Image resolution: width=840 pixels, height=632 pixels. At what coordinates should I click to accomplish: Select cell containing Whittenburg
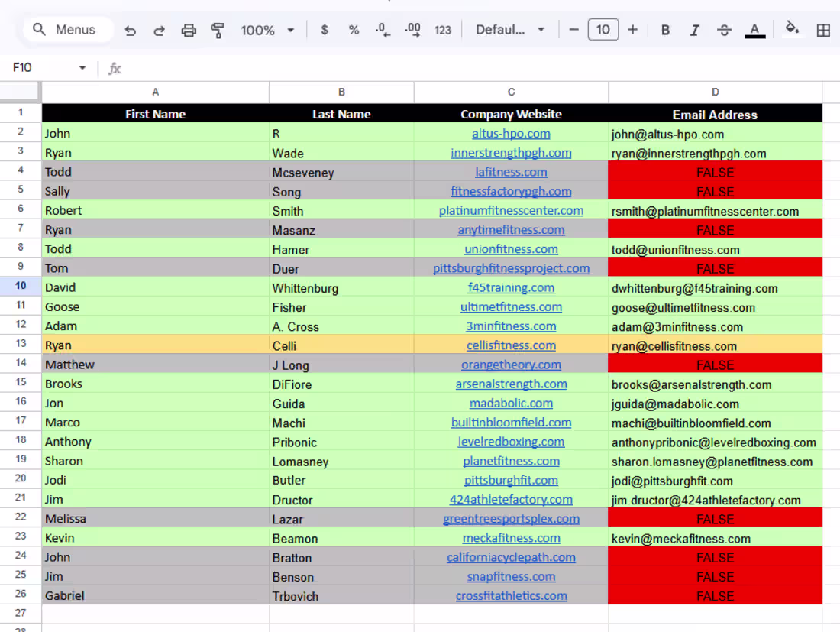pyautogui.click(x=341, y=288)
